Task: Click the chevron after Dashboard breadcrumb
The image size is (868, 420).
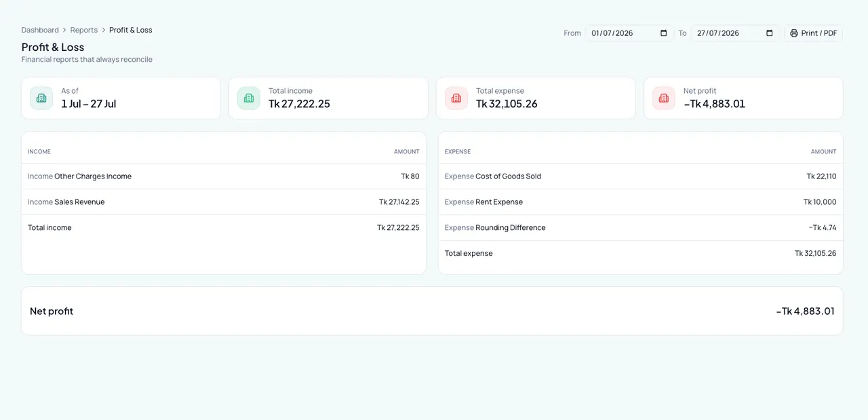Action: [64, 30]
